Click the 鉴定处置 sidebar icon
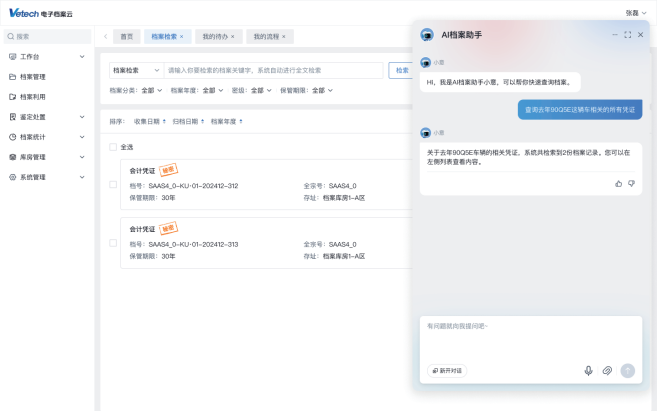Screen dimensions: 657x411 [x=13, y=117]
